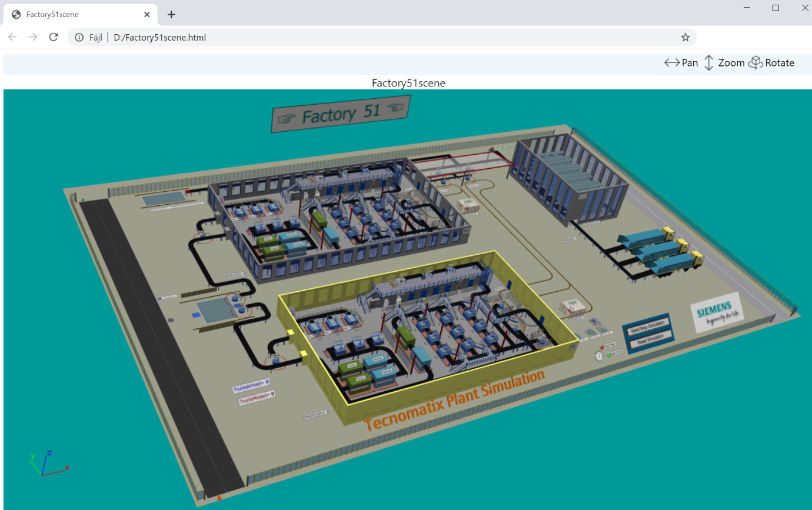Click the browser Forward arrow

[x=33, y=37]
